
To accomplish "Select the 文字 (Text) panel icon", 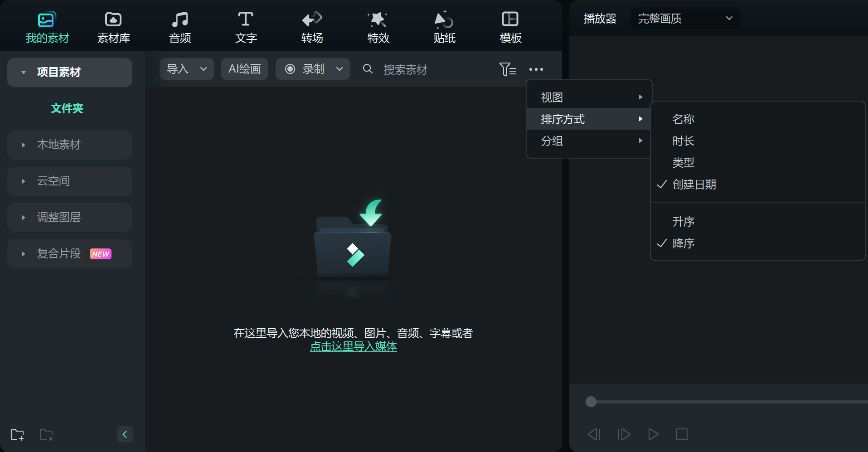I will [x=246, y=26].
